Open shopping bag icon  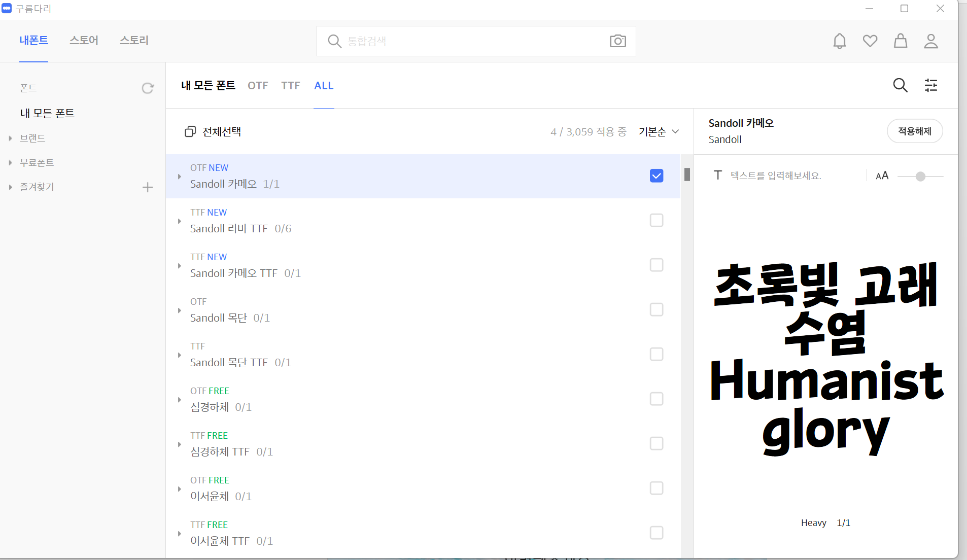pos(901,41)
